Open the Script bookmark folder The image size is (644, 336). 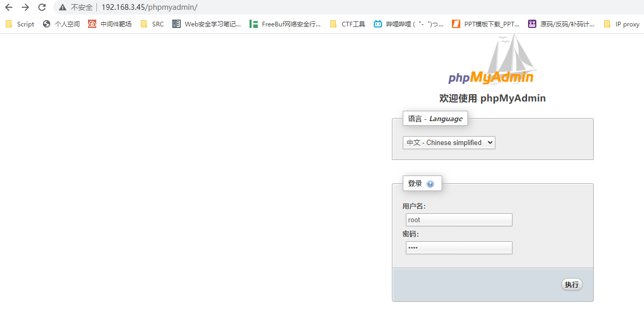[20, 24]
